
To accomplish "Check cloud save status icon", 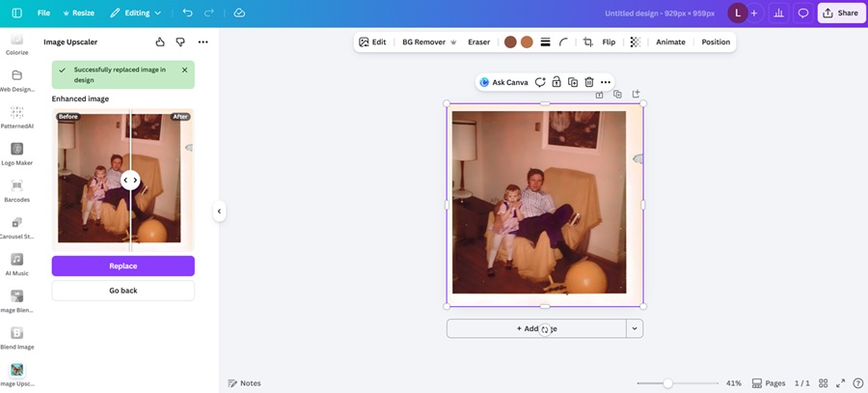I will point(239,13).
